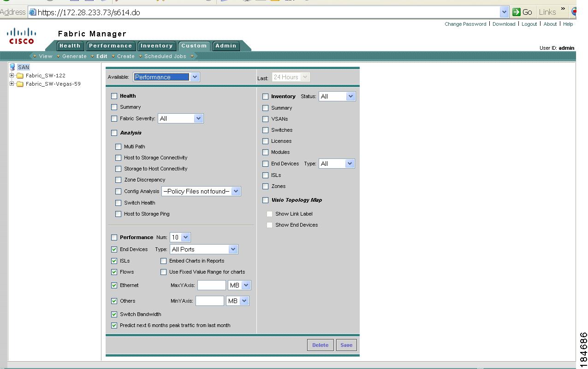This screenshot has height=369, width=588.
Task: Click the Fabric_SW-Vegas-59 folder icon
Action: coord(19,84)
